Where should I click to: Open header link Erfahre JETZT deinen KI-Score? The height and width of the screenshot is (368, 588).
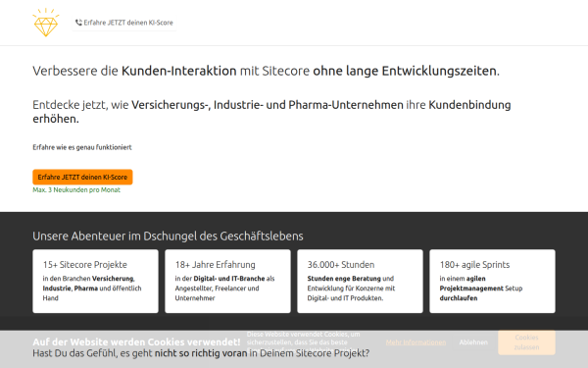124,23
